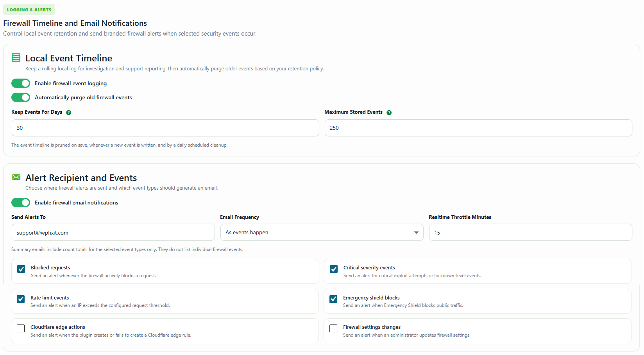The width and height of the screenshot is (644, 355).
Task: Toggle Automatically purge old firewall events
Action: point(21,97)
